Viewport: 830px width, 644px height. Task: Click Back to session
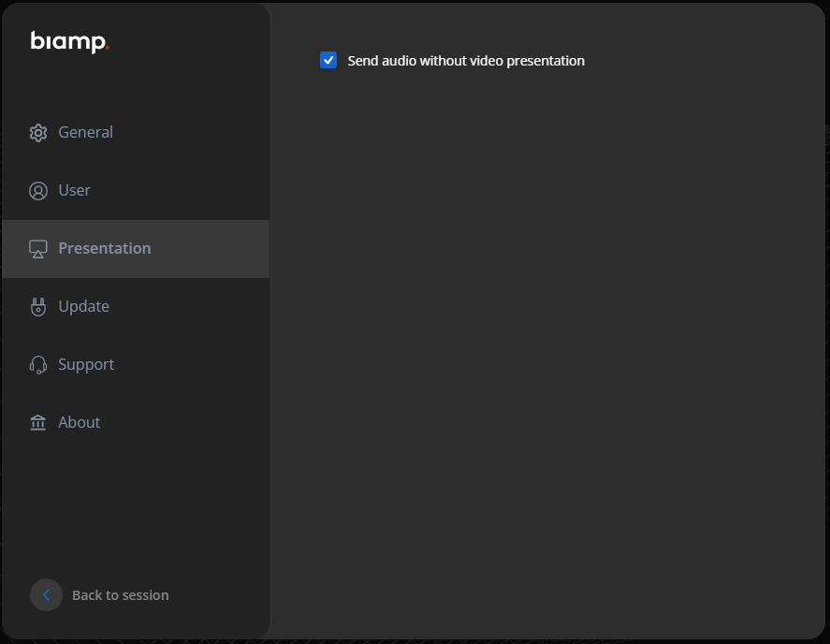pos(120,595)
